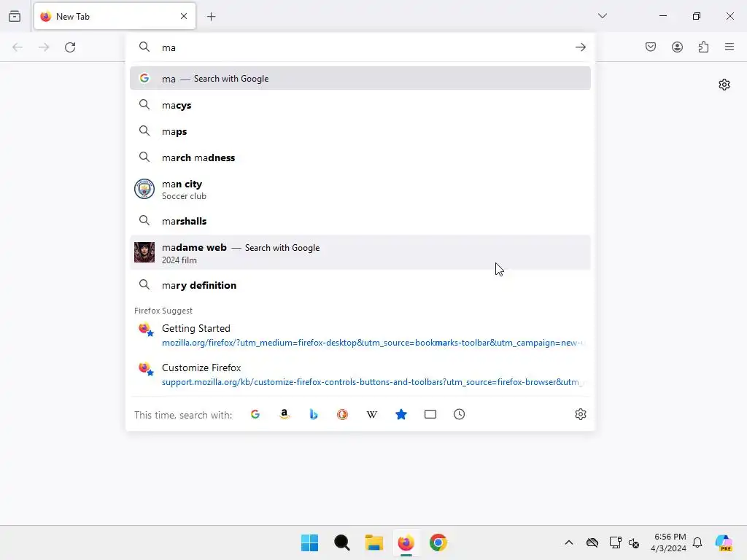Click the OneDrive cloud tray icon
This screenshot has width=747, height=560.
coord(592,542)
